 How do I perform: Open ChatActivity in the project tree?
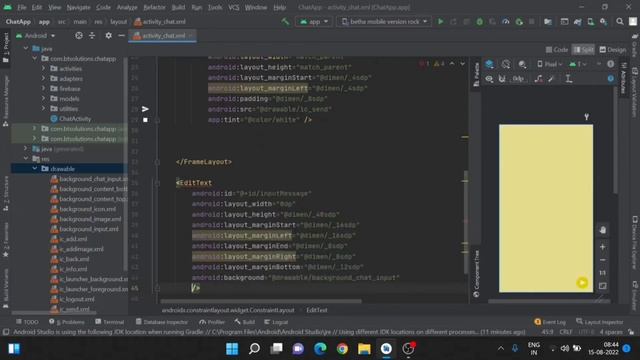[x=71, y=119]
